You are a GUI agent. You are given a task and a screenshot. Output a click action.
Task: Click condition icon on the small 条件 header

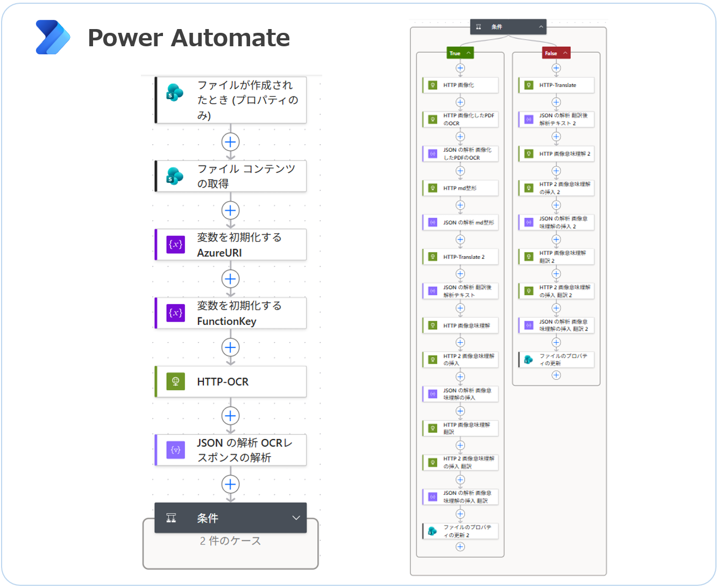click(479, 26)
